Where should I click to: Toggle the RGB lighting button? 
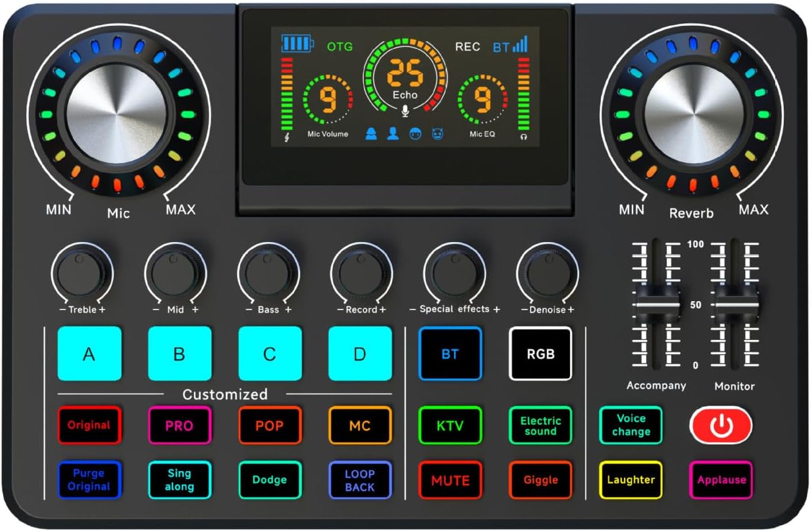point(540,353)
